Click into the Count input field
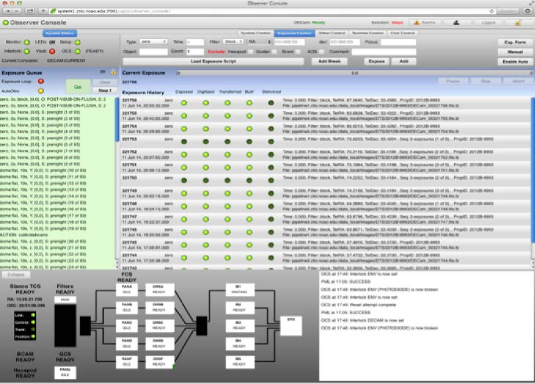The width and height of the screenshot is (535, 384). 195,52
